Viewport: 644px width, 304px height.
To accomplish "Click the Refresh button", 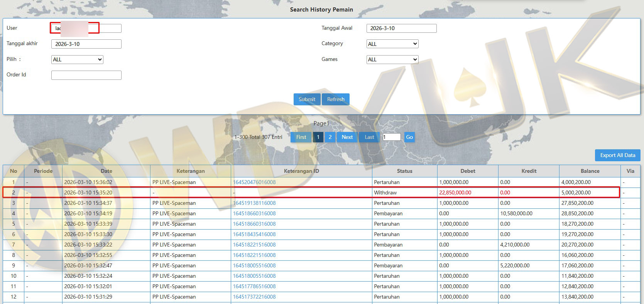I will pos(336,99).
